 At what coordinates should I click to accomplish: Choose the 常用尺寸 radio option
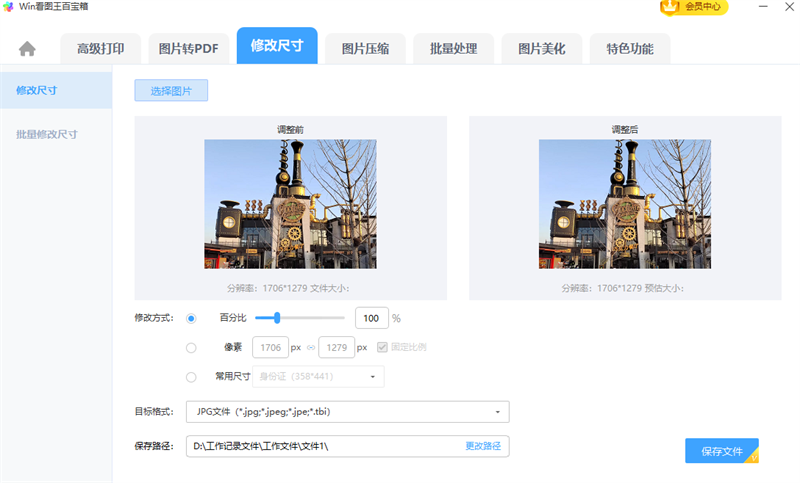pyautogui.click(x=191, y=377)
